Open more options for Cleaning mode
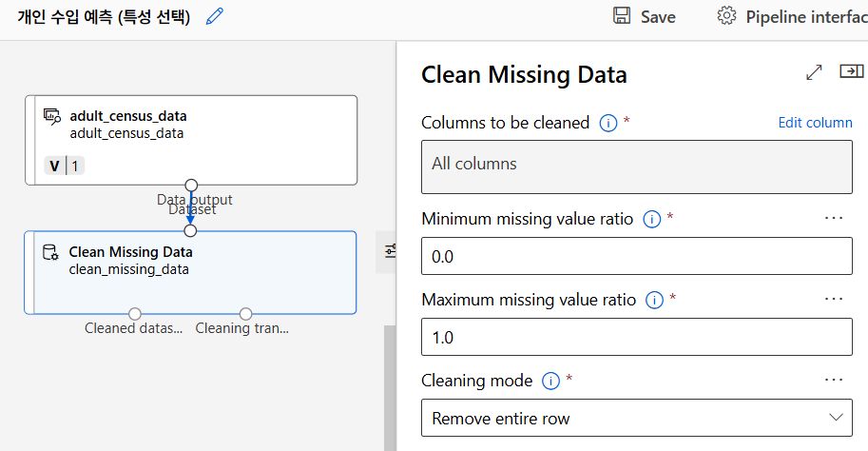The height and width of the screenshot is (451, 868). point(834,380)
